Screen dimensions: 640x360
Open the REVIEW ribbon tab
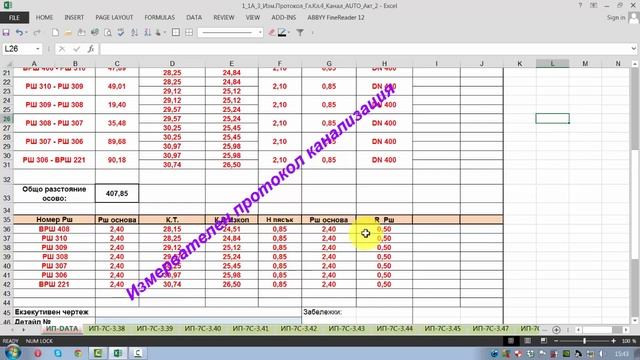(x=224, y=18)
